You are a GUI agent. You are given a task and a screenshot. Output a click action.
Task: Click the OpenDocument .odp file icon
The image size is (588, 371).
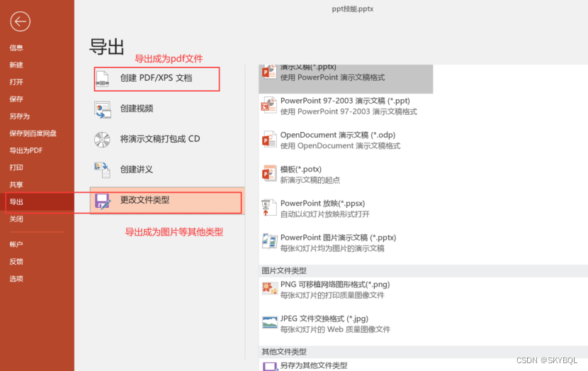(x=269, y=139)
